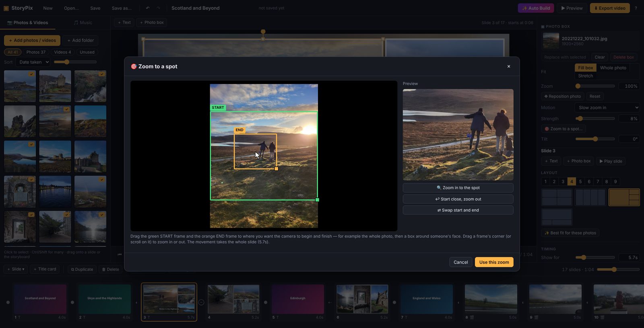Image resolution: width=644 pixels, height=328 pixels.
Task: Set Fit to Whole photo
Action: pyautogui.click(x=613, y=68)
